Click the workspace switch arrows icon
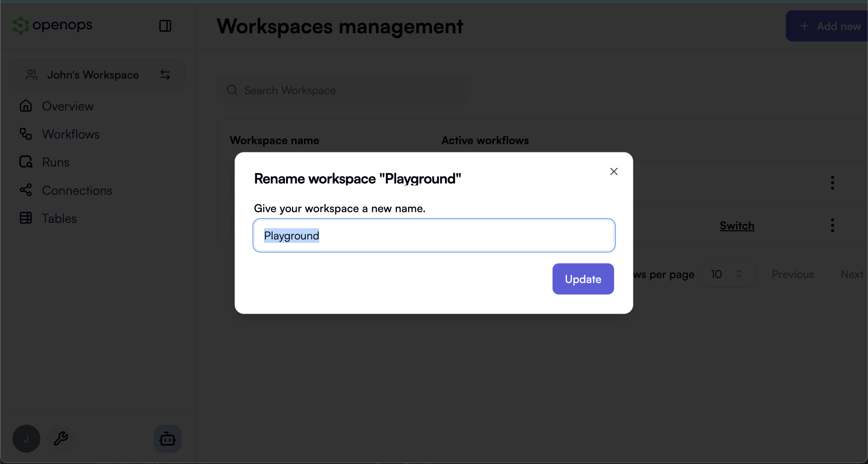 click(165, 74)
